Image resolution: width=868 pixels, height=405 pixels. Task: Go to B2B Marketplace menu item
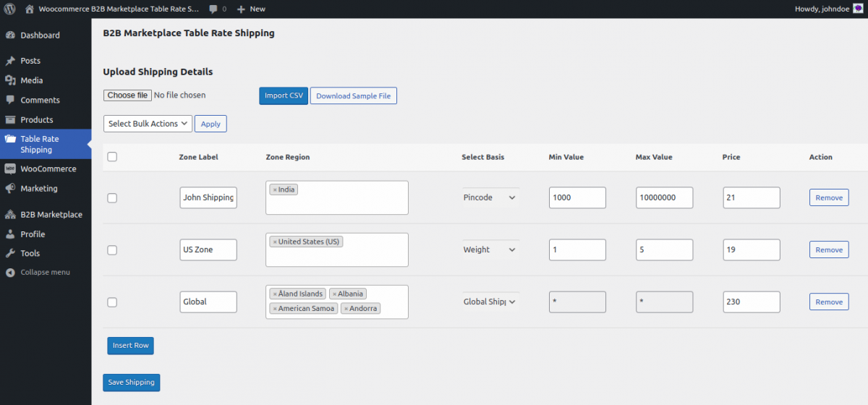click(x=51, y=215)
